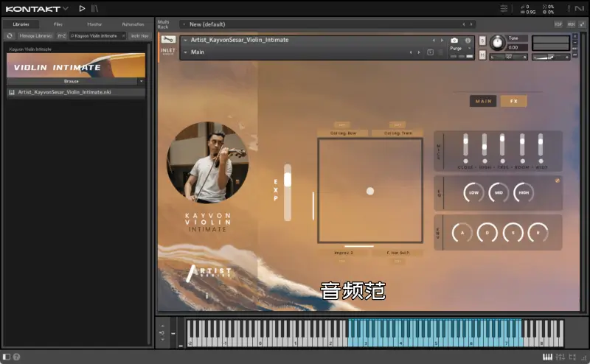Select the previous snapshot in Main row
The width and height of the screenshot is (590, 364).
click(411, 52)
